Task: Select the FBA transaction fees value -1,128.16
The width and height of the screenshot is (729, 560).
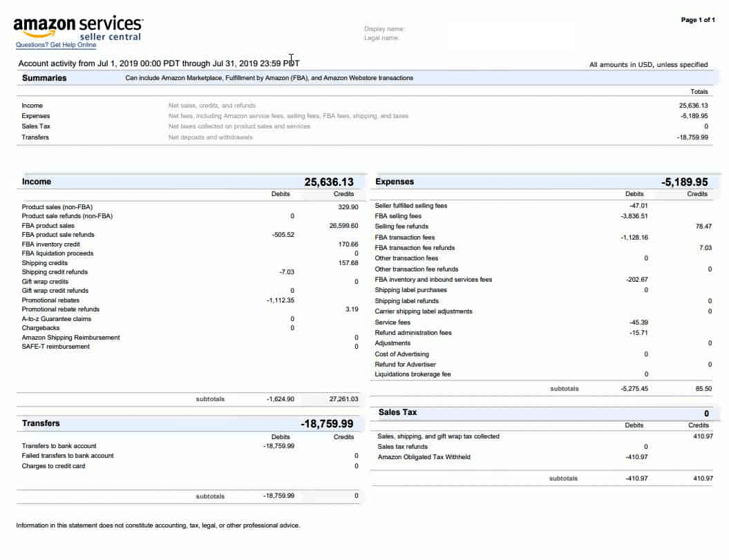Action: [x=634, y=237]
